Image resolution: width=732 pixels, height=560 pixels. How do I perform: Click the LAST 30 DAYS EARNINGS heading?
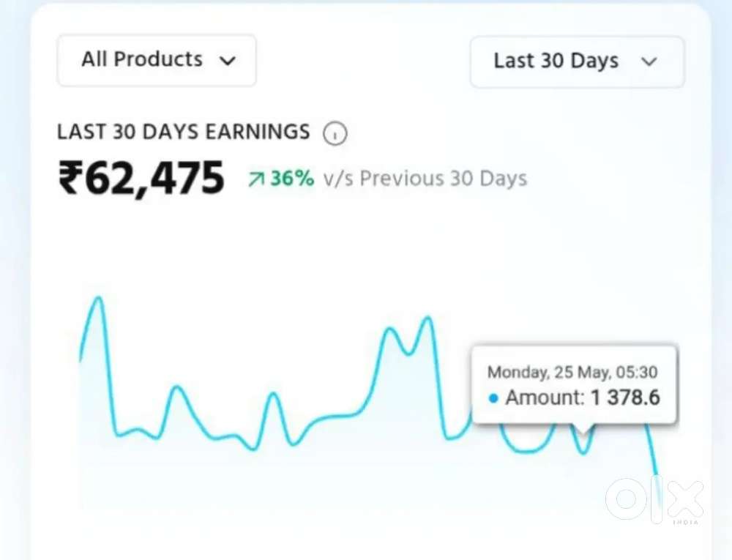coord(184,132)
